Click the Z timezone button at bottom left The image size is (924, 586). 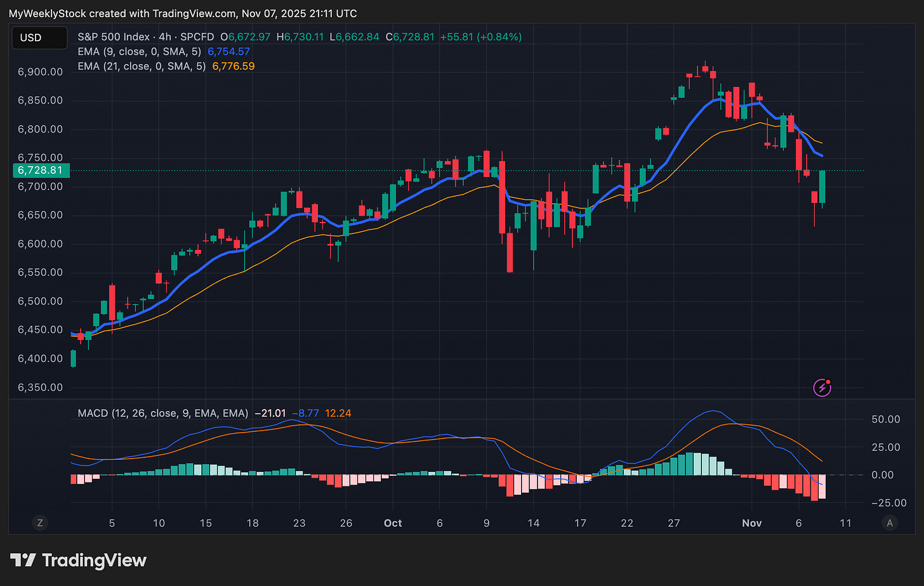pyautogui.click(x=40, y=523)
